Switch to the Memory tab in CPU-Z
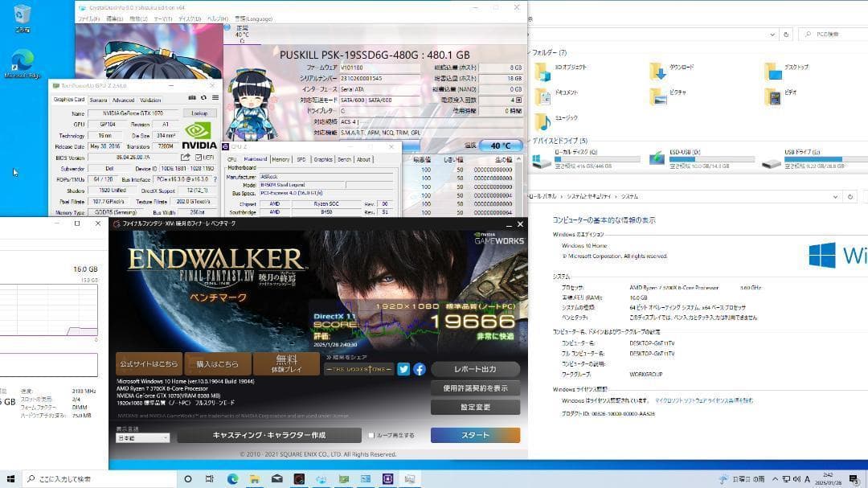The image size is (868, 488). pyautogui.click(x=280, y=159)
